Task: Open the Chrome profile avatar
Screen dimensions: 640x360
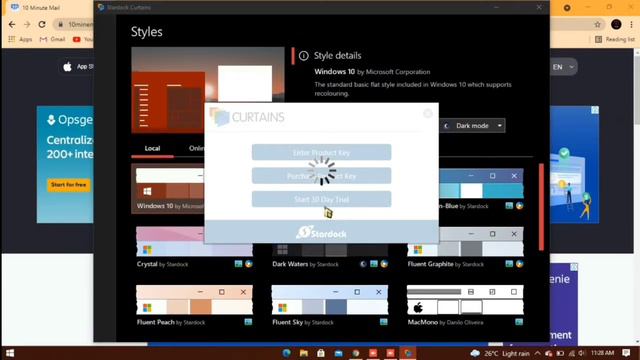Action: [x=616, y=24]
